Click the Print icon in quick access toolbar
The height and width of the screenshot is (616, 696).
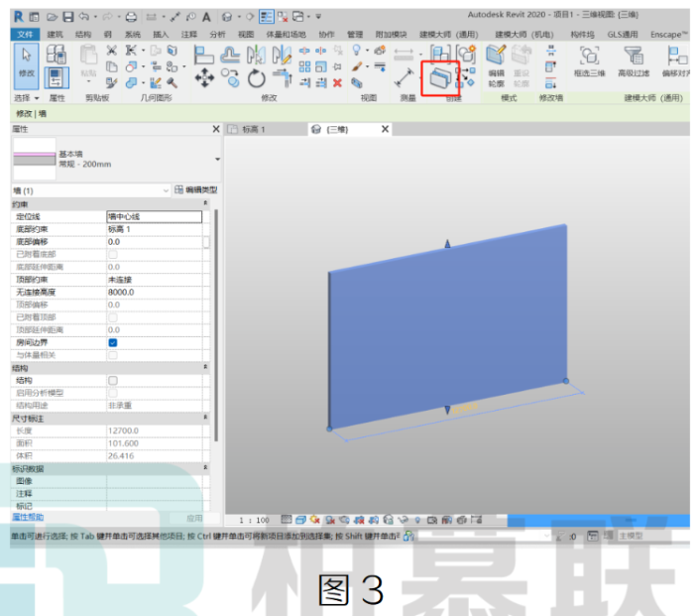(131, 17)
